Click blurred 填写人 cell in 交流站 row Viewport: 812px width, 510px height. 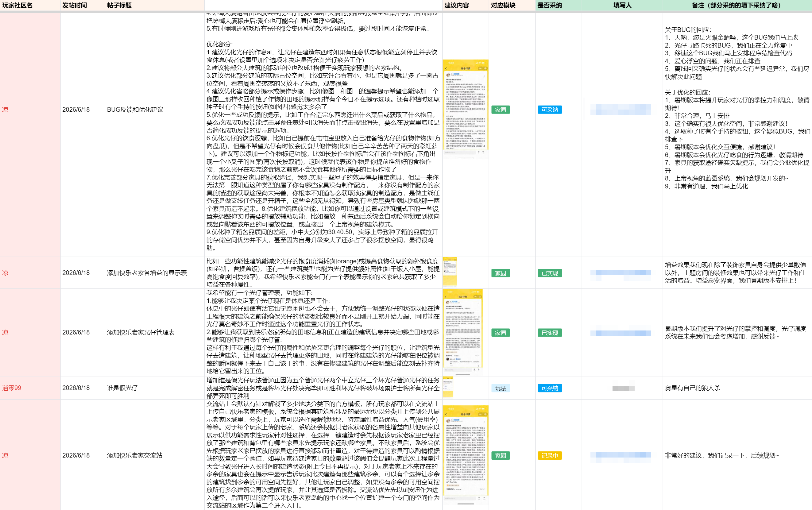click(621, 455)
